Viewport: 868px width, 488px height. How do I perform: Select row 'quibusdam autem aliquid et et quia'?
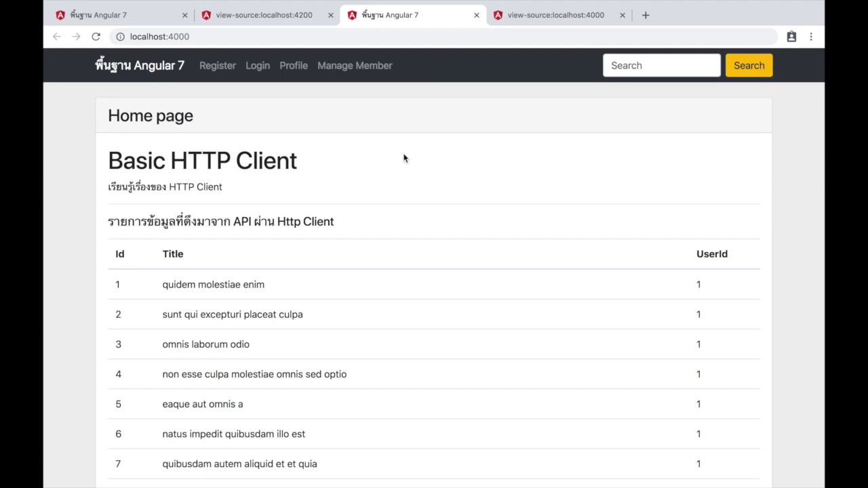tap(433, 464)
